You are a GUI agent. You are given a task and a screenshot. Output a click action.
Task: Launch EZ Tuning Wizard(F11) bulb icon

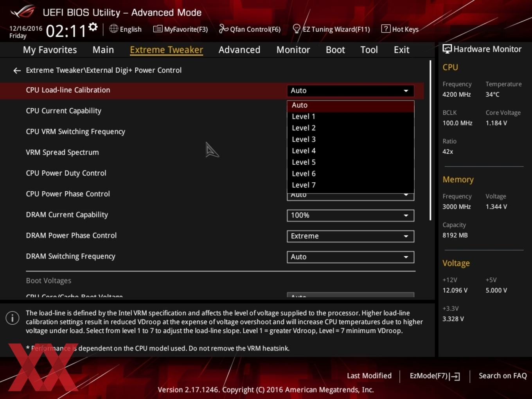297,29
